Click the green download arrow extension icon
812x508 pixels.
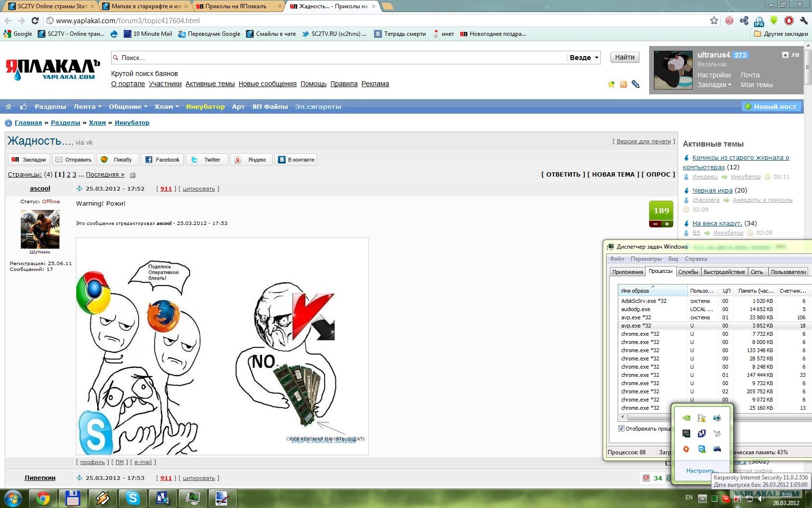click(x=774, y=20)
